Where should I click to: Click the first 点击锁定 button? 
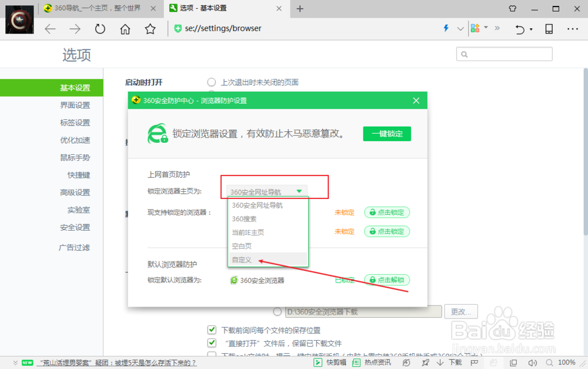[387, 212]
